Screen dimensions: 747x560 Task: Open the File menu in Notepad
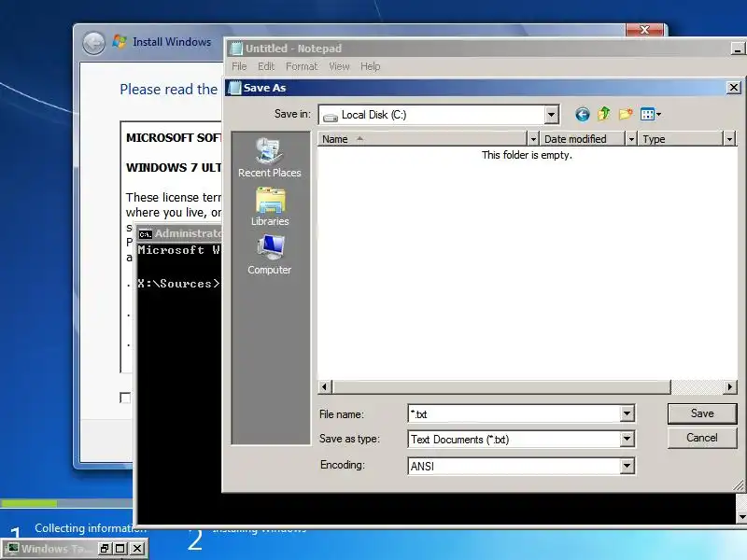239,66
